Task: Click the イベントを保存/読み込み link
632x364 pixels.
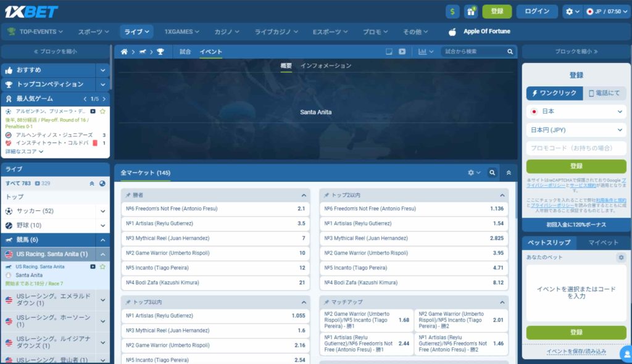Action: point(576,352)
